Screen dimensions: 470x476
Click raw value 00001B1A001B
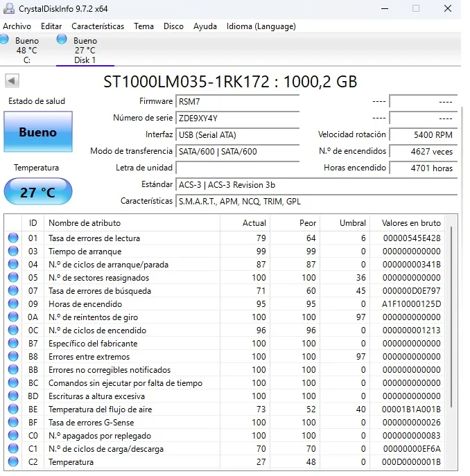[411, 409]
